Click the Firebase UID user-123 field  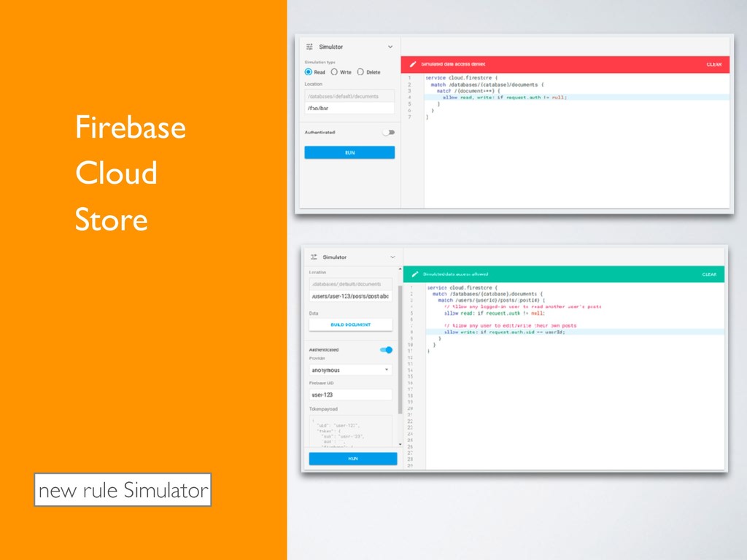click(x=351, y=394)
